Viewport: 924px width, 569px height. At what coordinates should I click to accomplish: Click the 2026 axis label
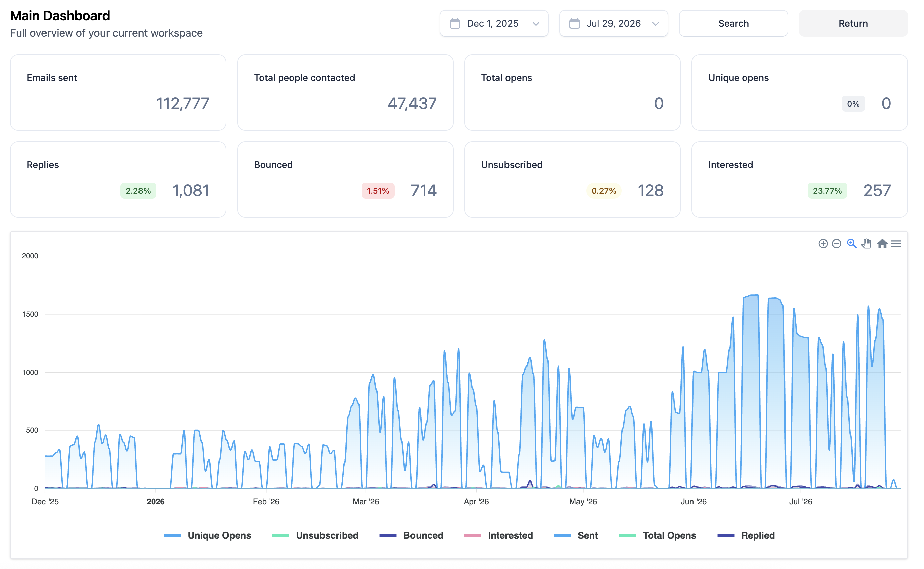(155, 502)
